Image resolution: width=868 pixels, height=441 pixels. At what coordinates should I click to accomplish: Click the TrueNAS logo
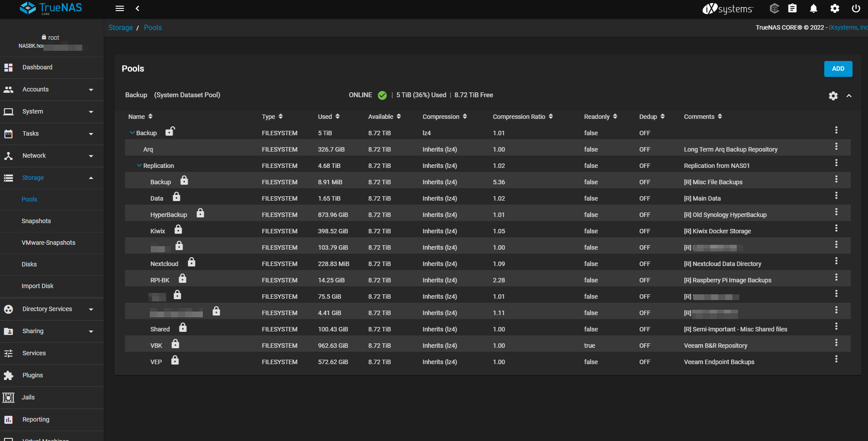pos(51,8)
